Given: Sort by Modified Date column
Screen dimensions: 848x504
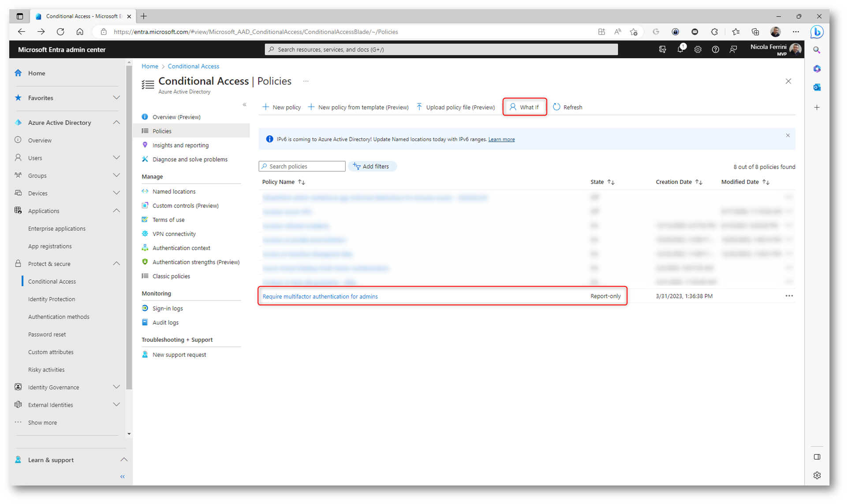Looking at the screenshot, I should coord(745,182).
